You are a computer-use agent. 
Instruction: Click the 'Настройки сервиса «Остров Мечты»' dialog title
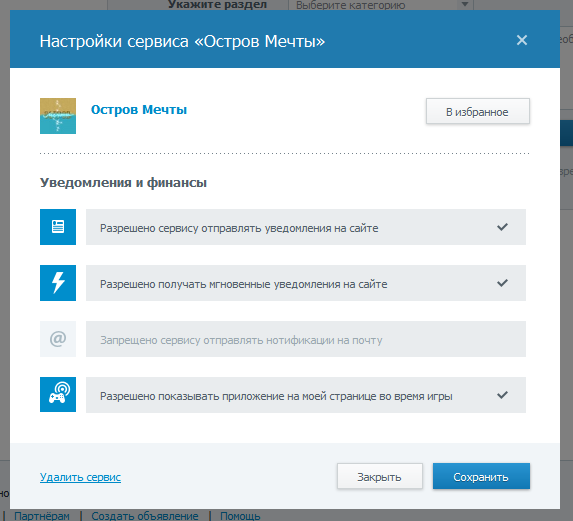tap(182, 41)
